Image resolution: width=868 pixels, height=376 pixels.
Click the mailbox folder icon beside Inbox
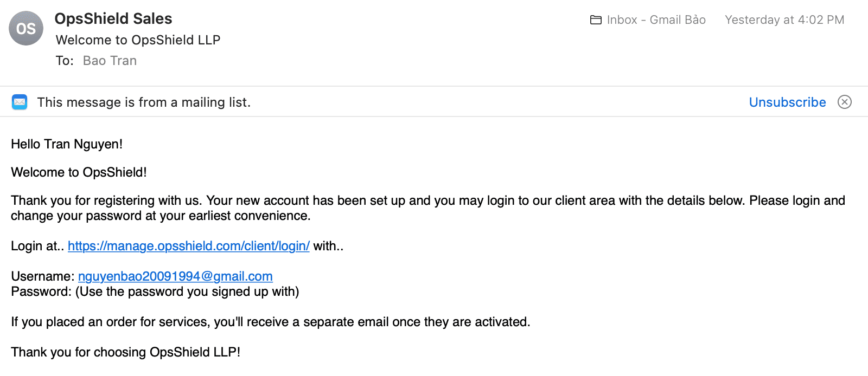click(596, 20)
